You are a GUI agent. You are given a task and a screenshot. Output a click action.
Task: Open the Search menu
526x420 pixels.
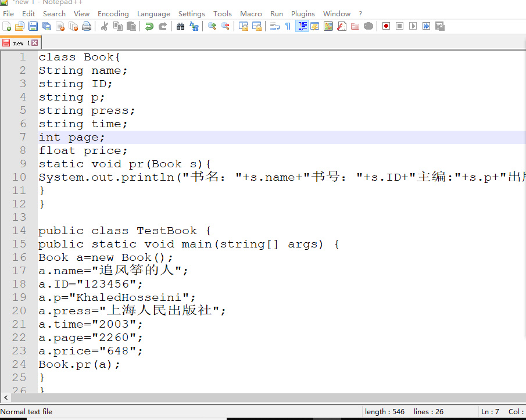pos(54,14)
